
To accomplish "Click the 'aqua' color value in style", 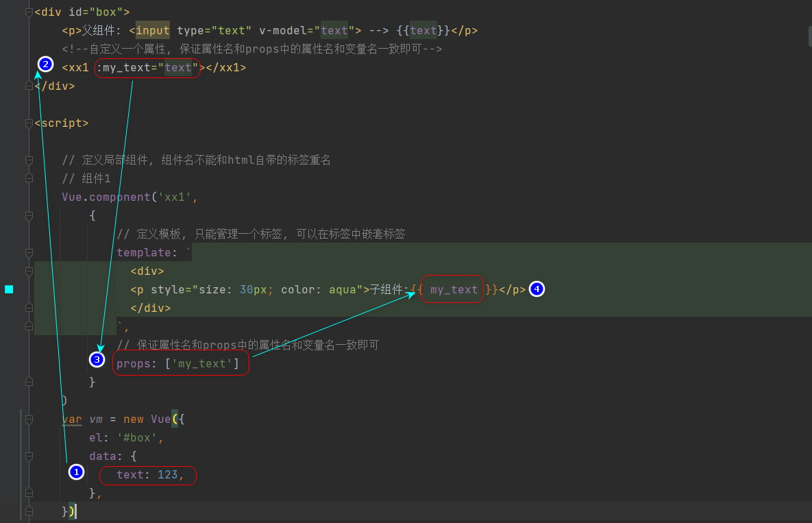I will [x=343, y=290].
